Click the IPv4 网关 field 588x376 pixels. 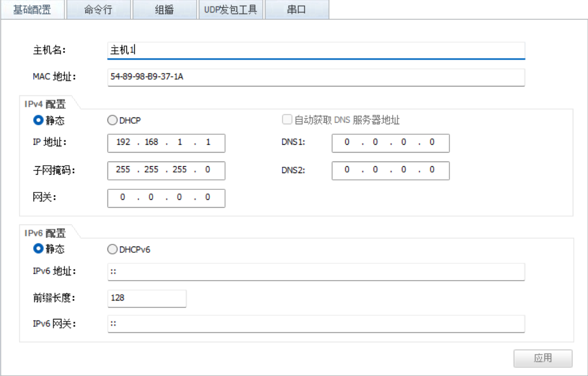pos(166,198)
